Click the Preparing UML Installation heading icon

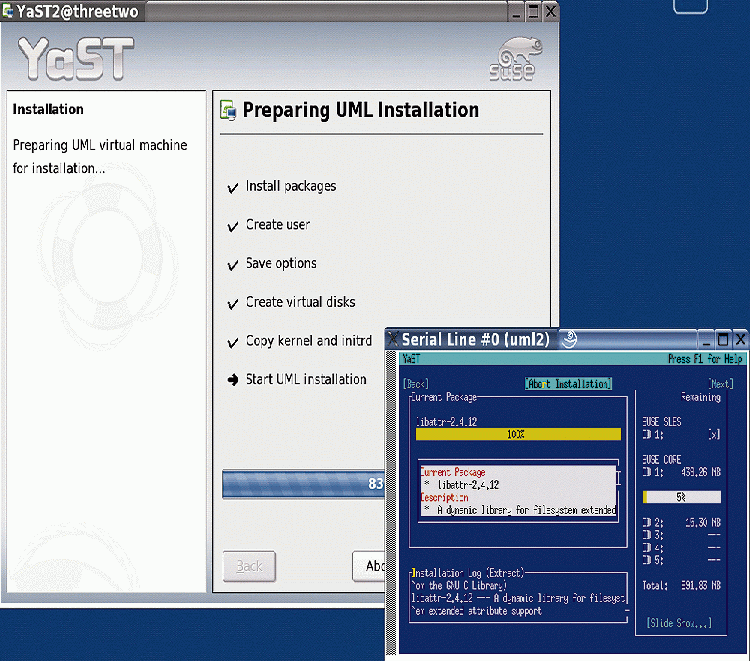[228, 110]
